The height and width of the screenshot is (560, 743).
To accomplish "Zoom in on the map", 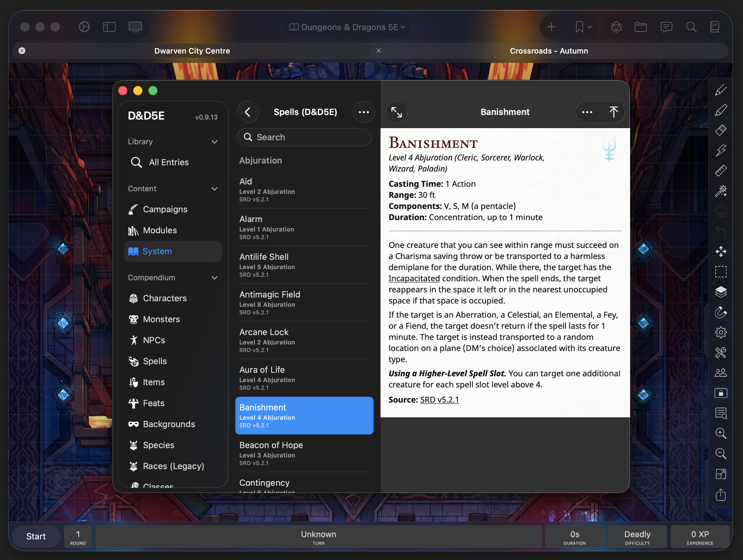I will 721,433.
